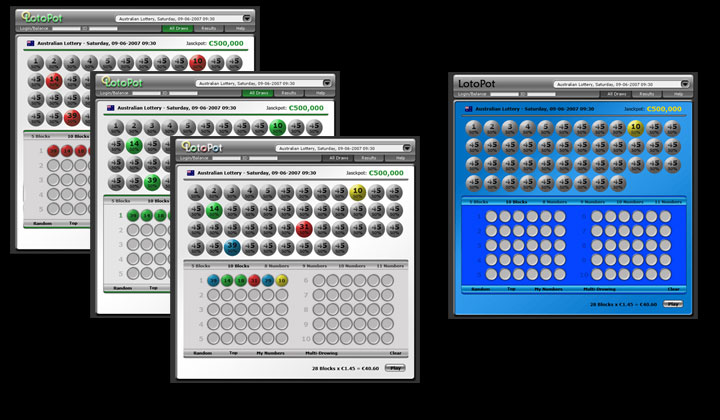Click Australian flag in blue window
Screen dimensions: 720x420
(x=468, y=109)
